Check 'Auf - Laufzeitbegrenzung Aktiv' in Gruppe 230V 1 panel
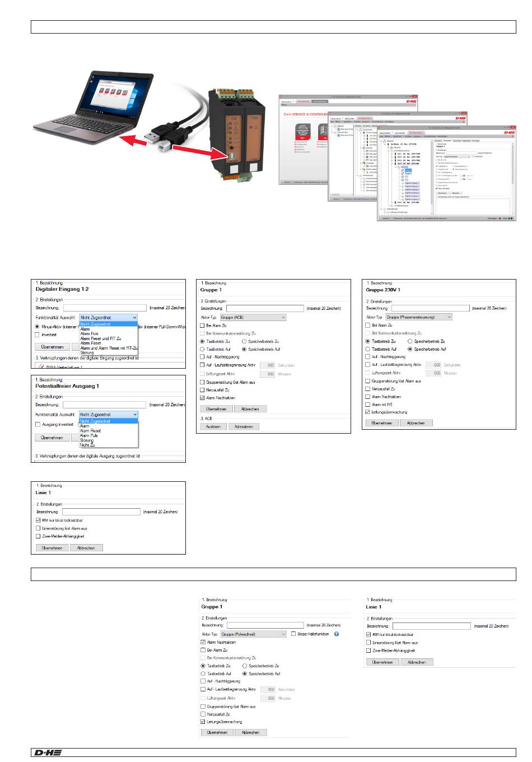 (x=368, y=364)
